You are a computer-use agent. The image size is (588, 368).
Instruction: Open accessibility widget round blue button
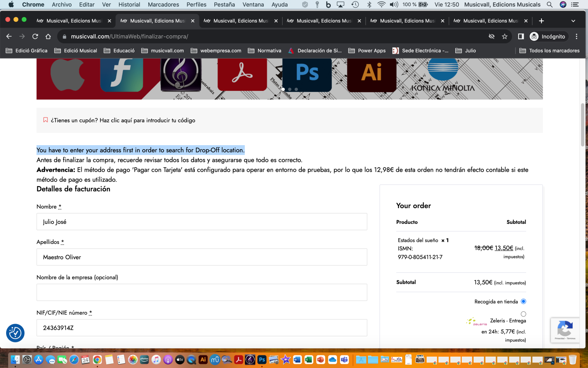(15, 333)
